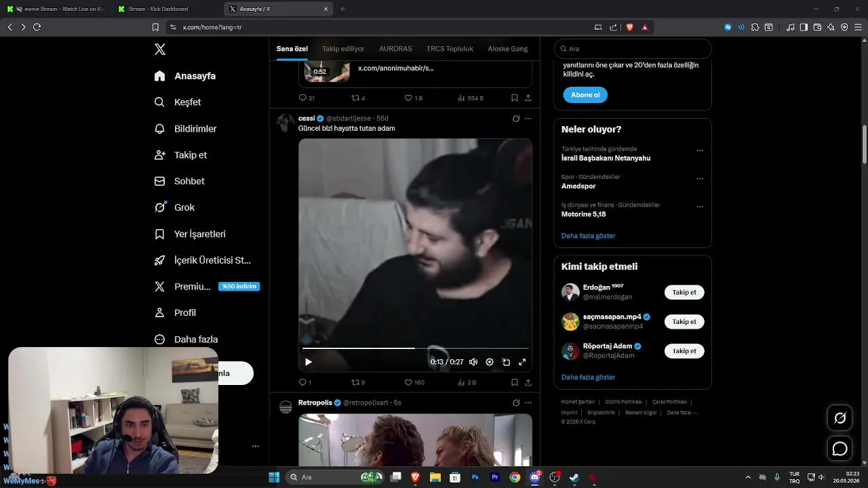Open options for Amedspor trend

pyautogui.click(x=700, y=178)
